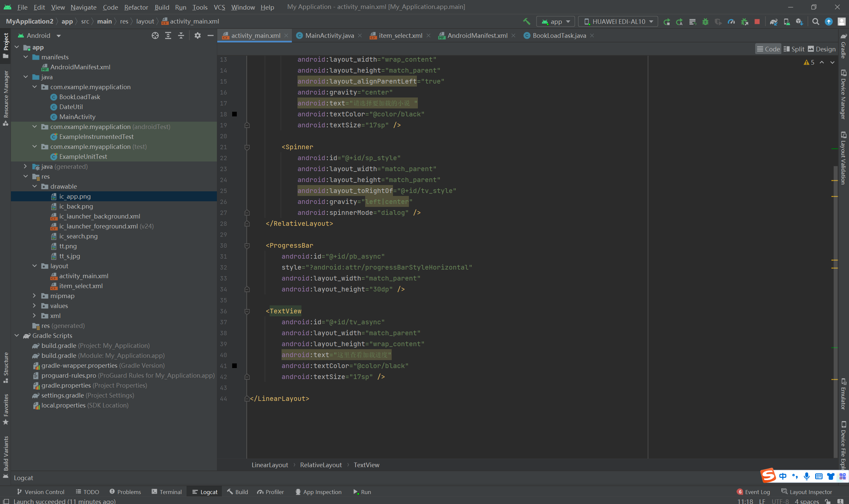Switch to the MainActivity.java tab
Image resolution: width=849 pixels, height=504 pixels.
[329, 36]
